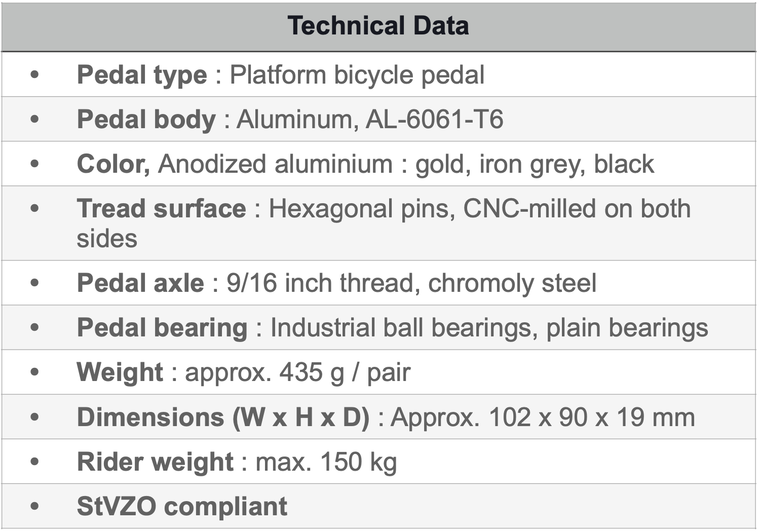Select the 102 x 90 x 19 mm value
Viewport: 759px width, 532px height.
pyautogui.click(x=591, y=417)
